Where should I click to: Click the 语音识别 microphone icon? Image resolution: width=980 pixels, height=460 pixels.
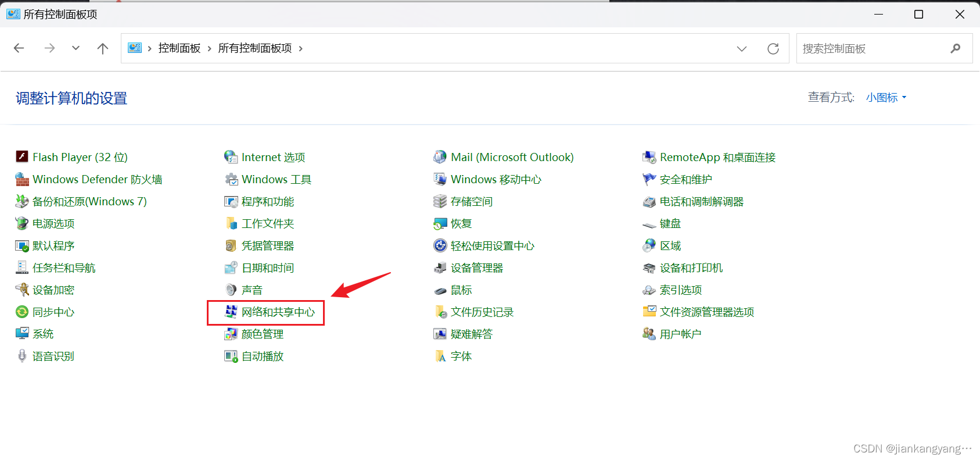(x=22, y=356)
